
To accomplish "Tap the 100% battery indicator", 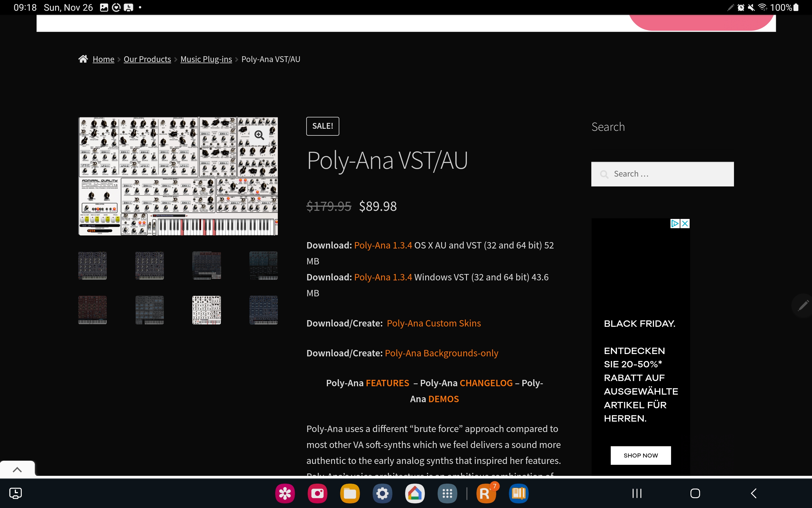I will (784, 7).
